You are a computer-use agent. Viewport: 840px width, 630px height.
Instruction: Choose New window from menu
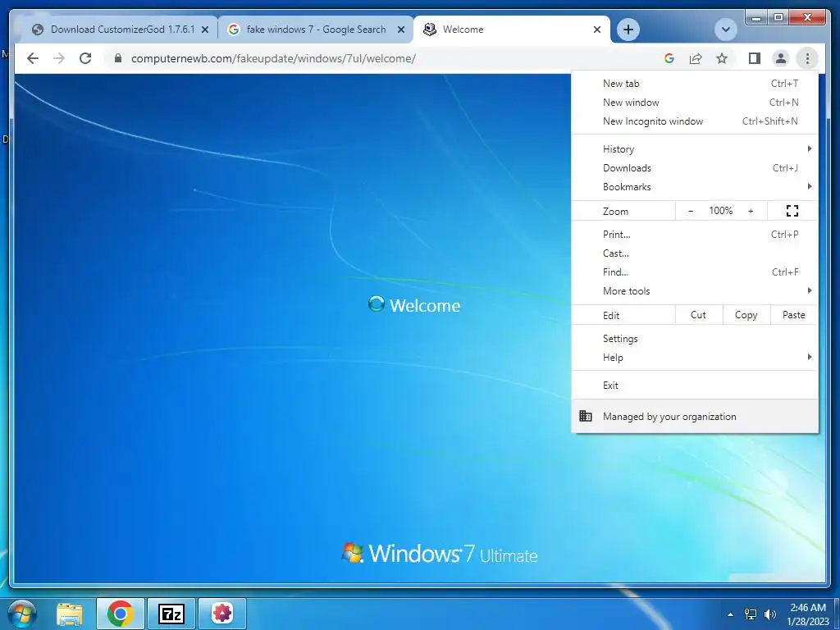(x=695, y=103)
